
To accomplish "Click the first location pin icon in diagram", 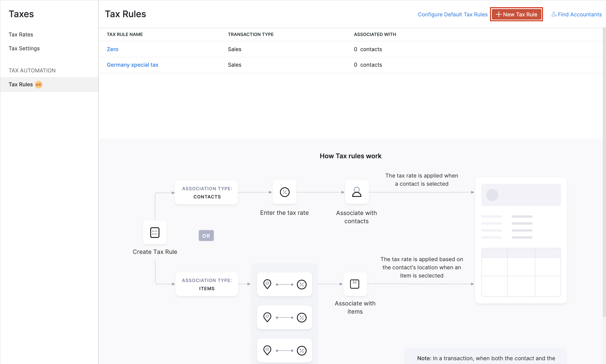I will 267,284.
